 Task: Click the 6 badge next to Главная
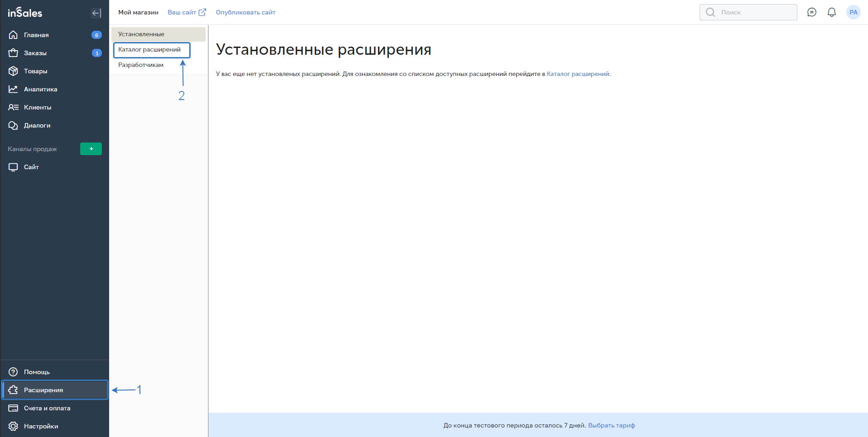point(96,35)
